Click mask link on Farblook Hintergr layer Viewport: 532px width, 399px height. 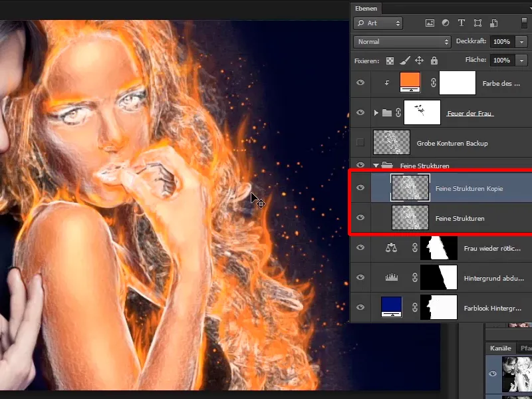pyautogui.click(x=414, y=307)
